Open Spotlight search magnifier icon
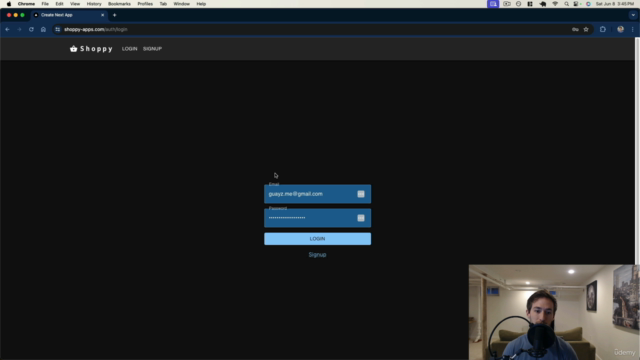 tap(567, 4)
